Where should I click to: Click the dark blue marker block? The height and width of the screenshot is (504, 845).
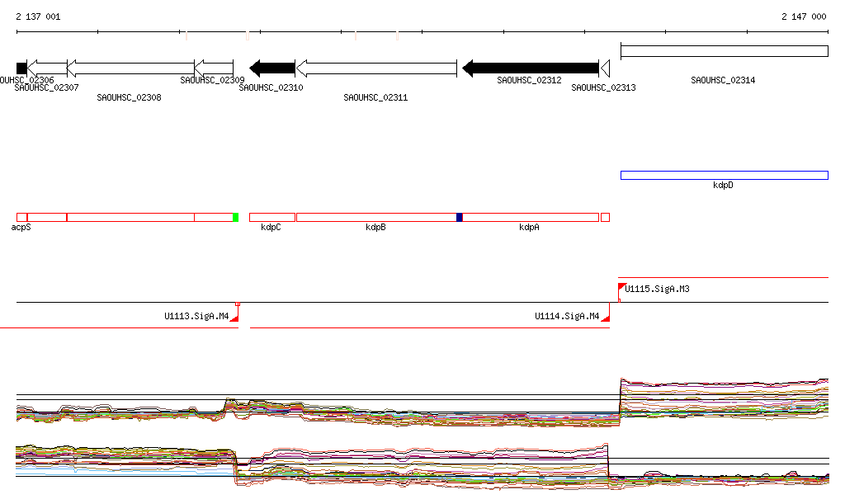point(459,218)
